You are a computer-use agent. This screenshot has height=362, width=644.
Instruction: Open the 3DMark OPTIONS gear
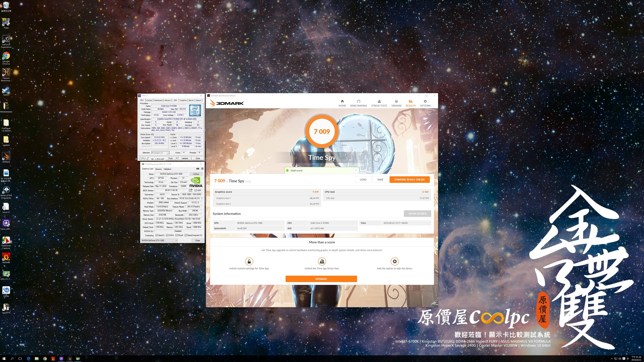[425, 103]
